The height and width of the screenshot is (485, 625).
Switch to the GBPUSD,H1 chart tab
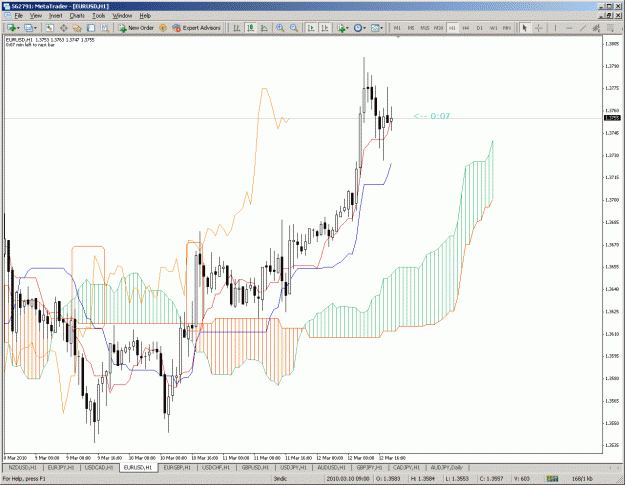[x=255, y=467]
